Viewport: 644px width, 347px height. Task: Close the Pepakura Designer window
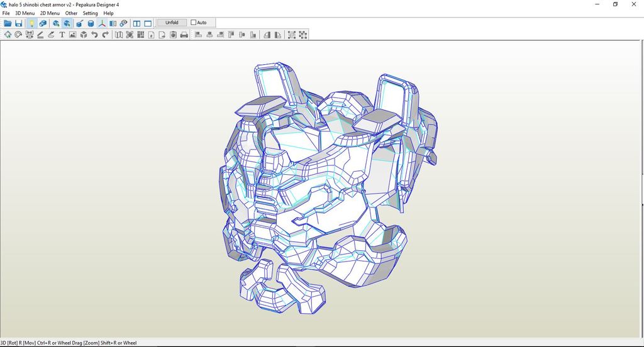coord(634,4)
